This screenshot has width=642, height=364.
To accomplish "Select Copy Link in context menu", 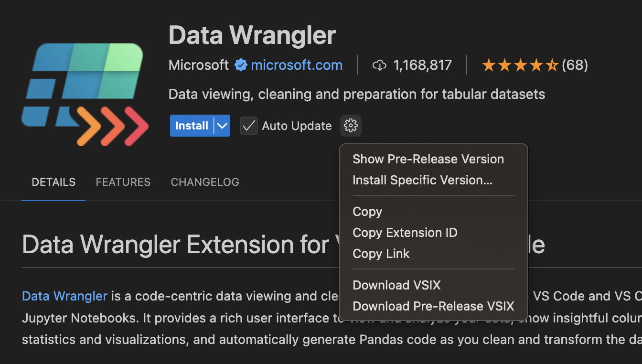I will (381, 254).
